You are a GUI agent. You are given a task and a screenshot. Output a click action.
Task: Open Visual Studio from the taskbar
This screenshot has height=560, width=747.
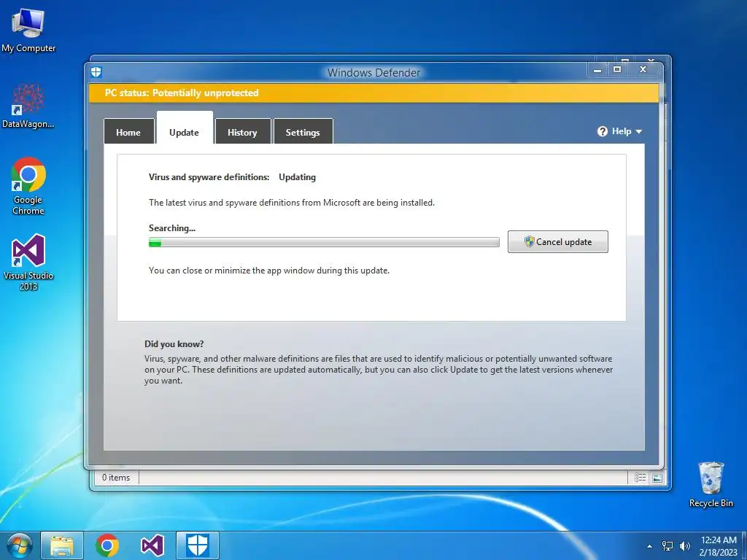[152, 545]
